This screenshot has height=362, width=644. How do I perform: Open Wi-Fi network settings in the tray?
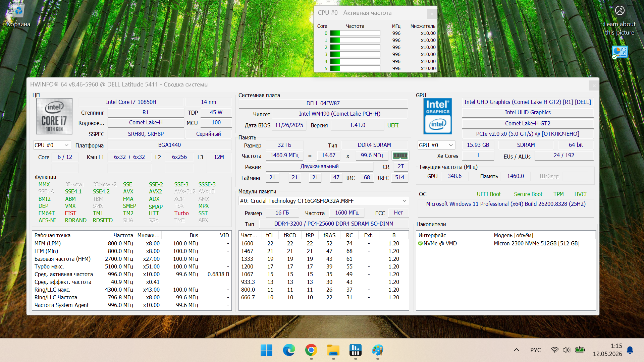[x=555, y=350]
